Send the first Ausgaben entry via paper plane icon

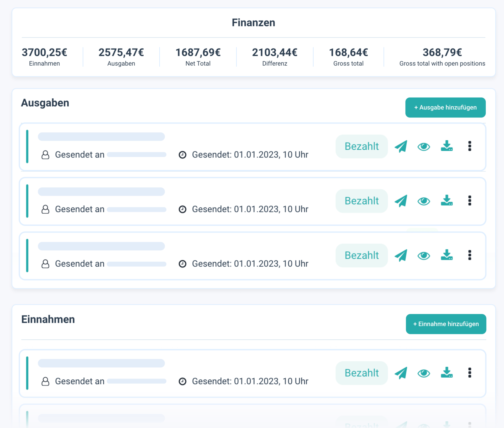click(x=401, y=146)
